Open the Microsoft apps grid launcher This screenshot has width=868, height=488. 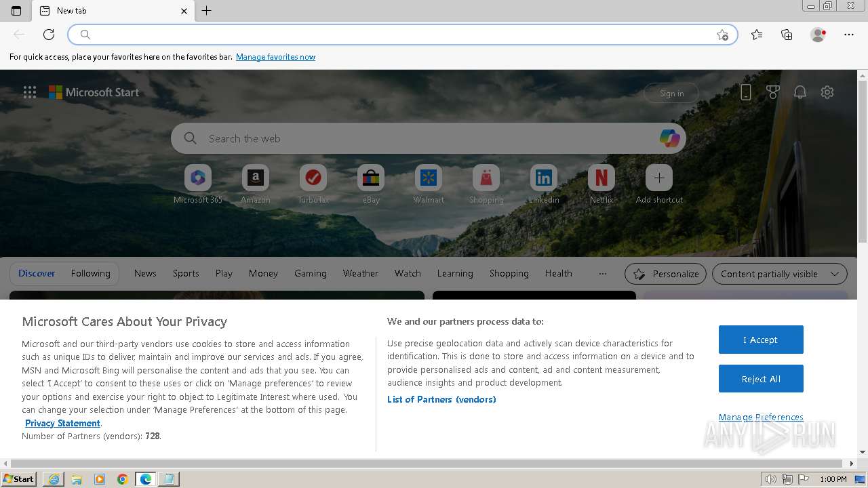point(30,92)
